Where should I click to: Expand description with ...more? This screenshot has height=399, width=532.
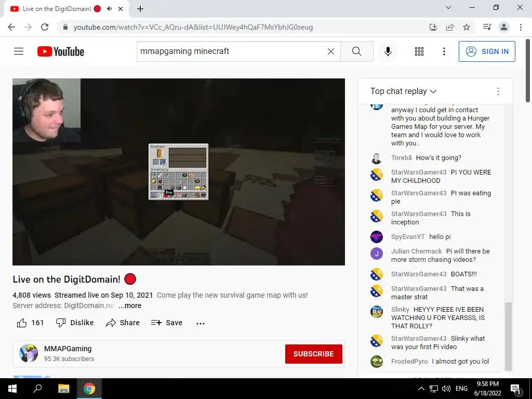click(130, 305)
